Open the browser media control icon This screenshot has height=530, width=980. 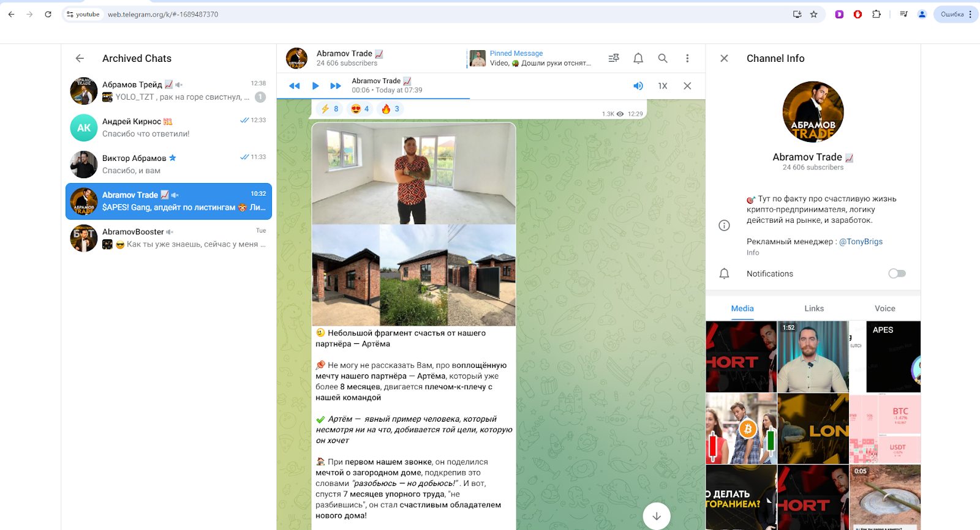click(903, 14)
